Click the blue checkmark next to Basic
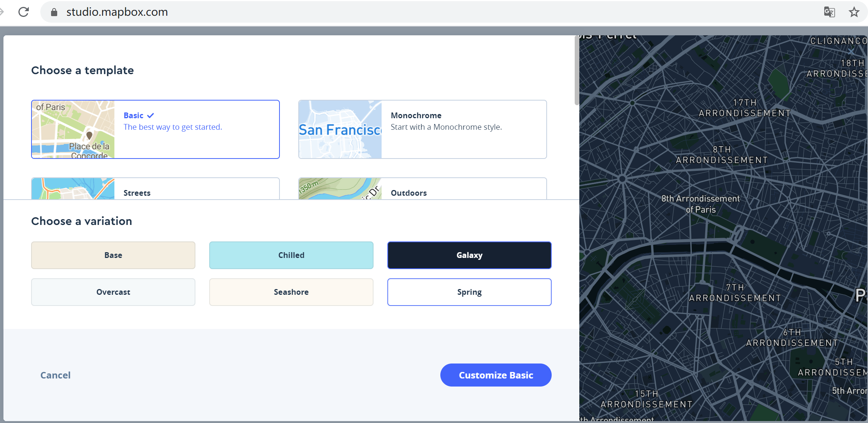Image resolution: width=868 pixels, height=423 pixels. (x=150, y=116)
